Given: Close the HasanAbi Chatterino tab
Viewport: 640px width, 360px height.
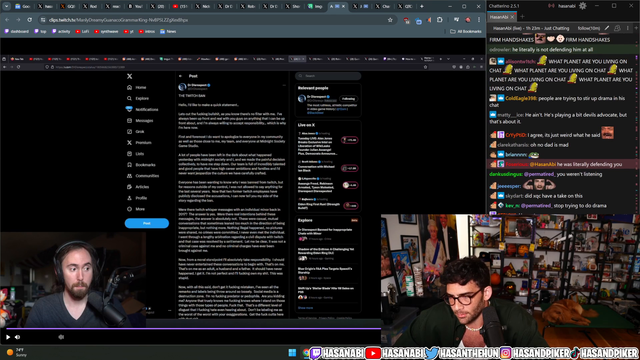Looking at the screenshot, I should pyautogui.click(x=512, y=17).
